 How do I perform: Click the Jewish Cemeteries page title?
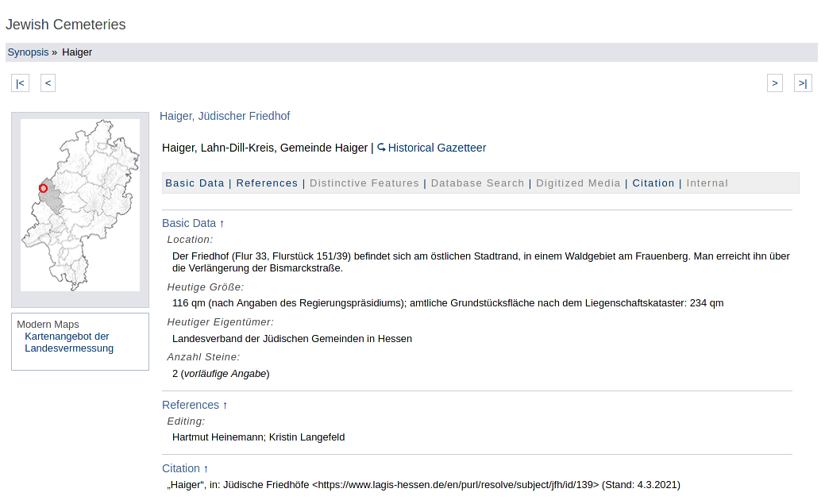tap(66, 25)
